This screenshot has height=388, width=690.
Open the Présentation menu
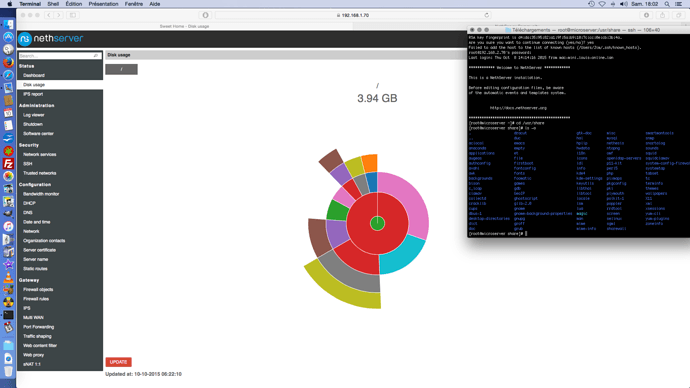click(103, 4)
